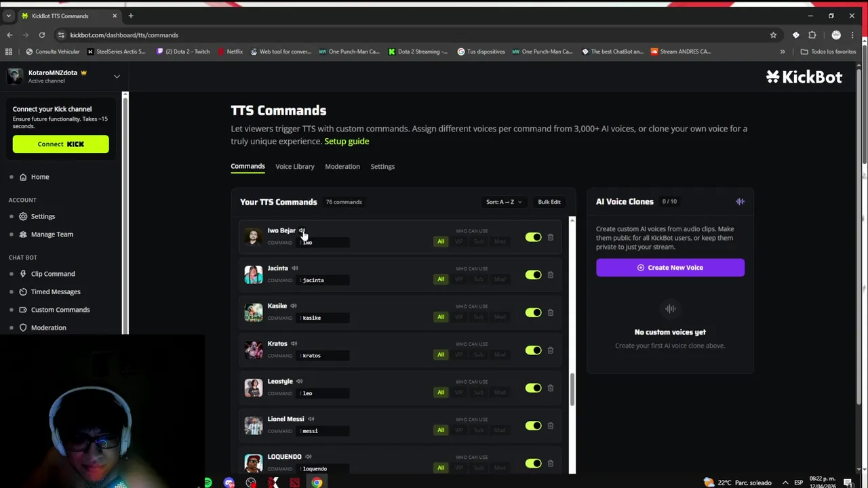Play the Kratos voice preview icon
The width and height of the screenshot is (868, 488).
point(294,344)
